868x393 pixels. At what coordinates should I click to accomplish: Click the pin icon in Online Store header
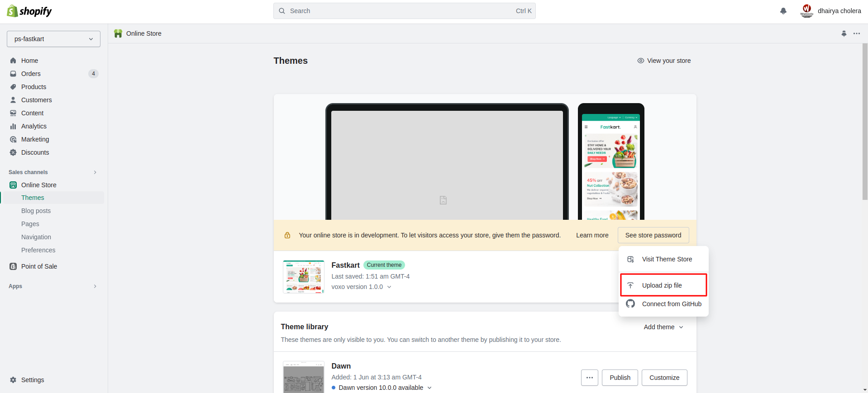pos(844,33)
